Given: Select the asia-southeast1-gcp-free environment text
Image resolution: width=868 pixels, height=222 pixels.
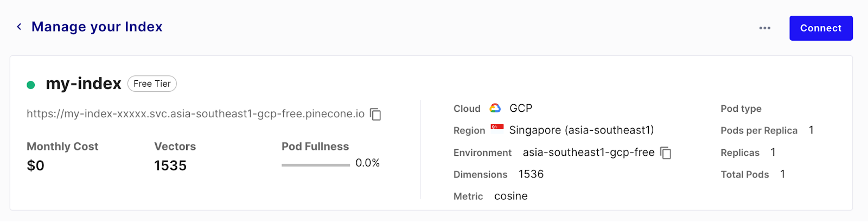Looking at the screenshot, I should [589, 153].
